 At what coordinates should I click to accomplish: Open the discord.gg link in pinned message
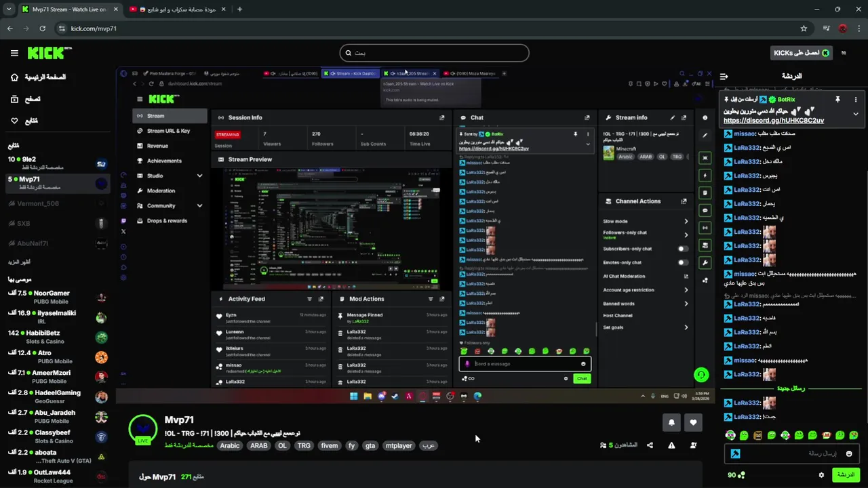pyautogui.click(x=774, y=121)
